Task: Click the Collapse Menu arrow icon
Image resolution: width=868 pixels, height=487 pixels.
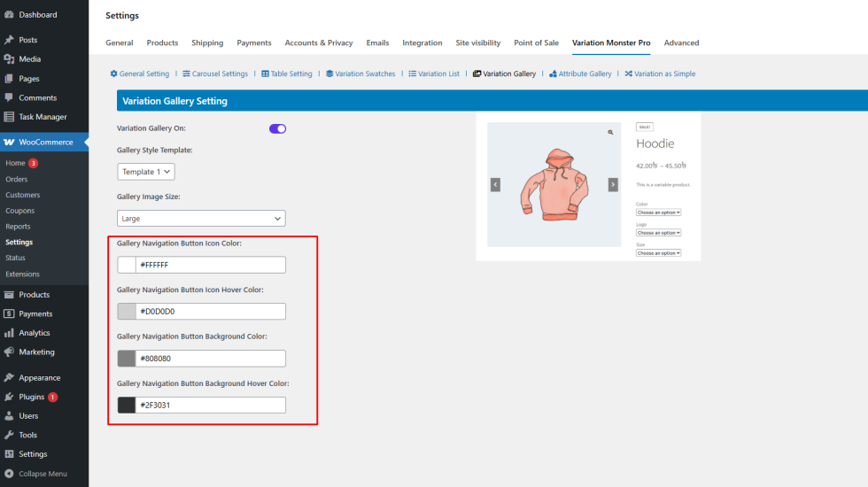Action: 9,474
